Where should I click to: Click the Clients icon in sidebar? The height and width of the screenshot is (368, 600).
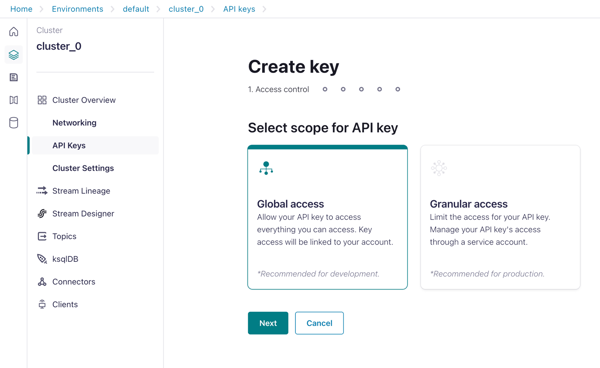click(42, 304)
